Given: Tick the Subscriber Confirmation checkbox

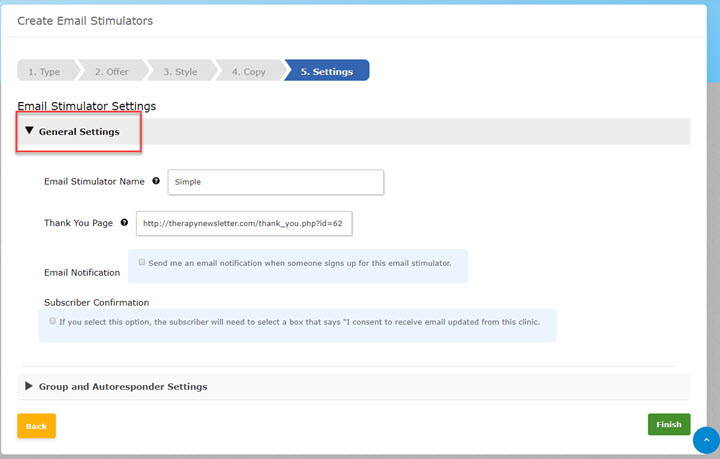Looking at the screenshot, I should [x=53, y=321].
